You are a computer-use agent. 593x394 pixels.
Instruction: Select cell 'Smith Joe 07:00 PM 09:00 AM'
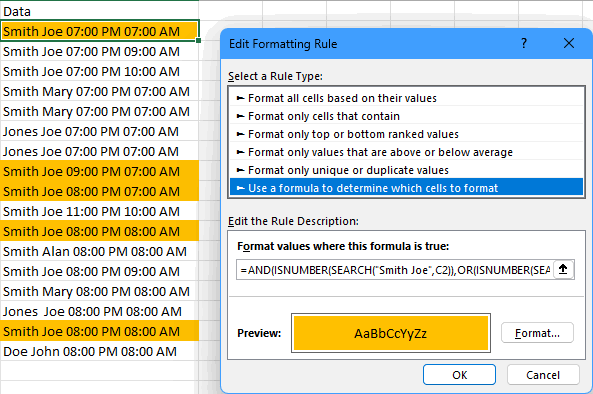[99, 51]
